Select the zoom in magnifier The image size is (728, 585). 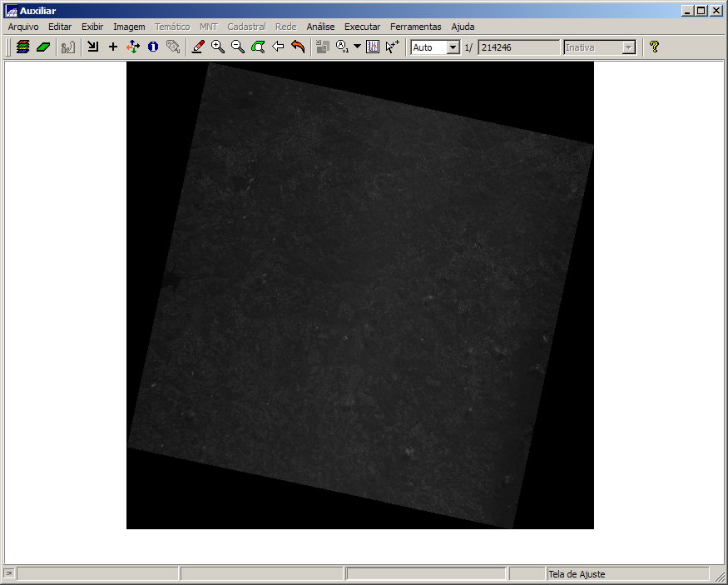coord(218,47)
